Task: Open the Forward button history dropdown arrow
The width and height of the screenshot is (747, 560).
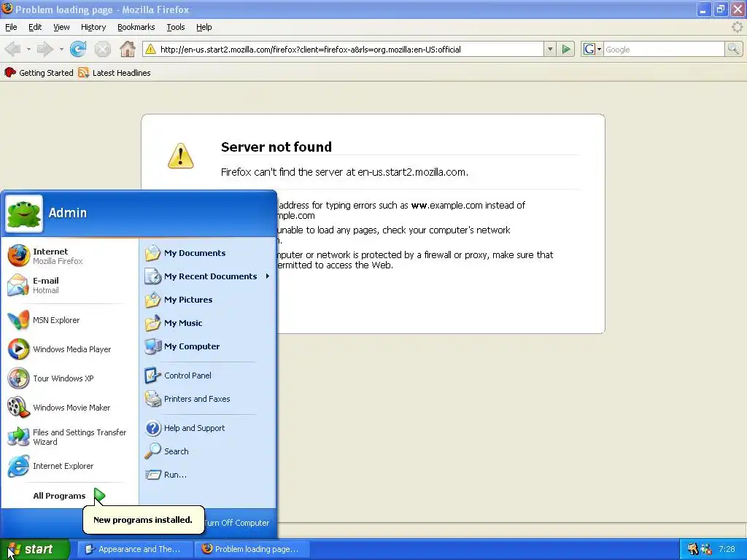Action: pos(61,49)
